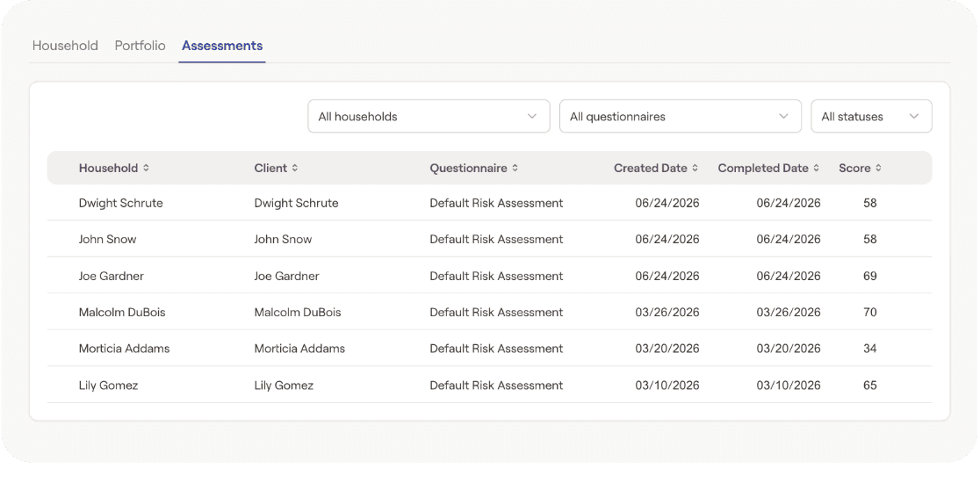980x483 pixels.
Task: Click the Questionnaire column header label
Action: 468,168
